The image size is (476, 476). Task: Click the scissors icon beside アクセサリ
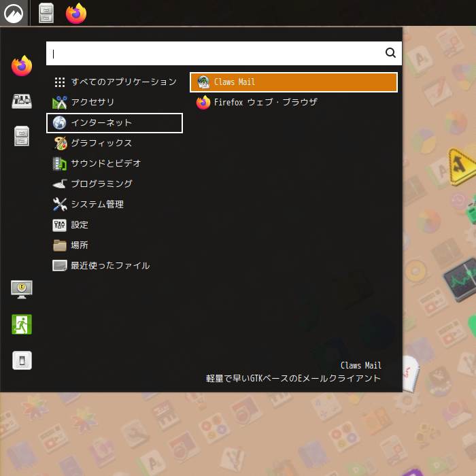[60, 103]
